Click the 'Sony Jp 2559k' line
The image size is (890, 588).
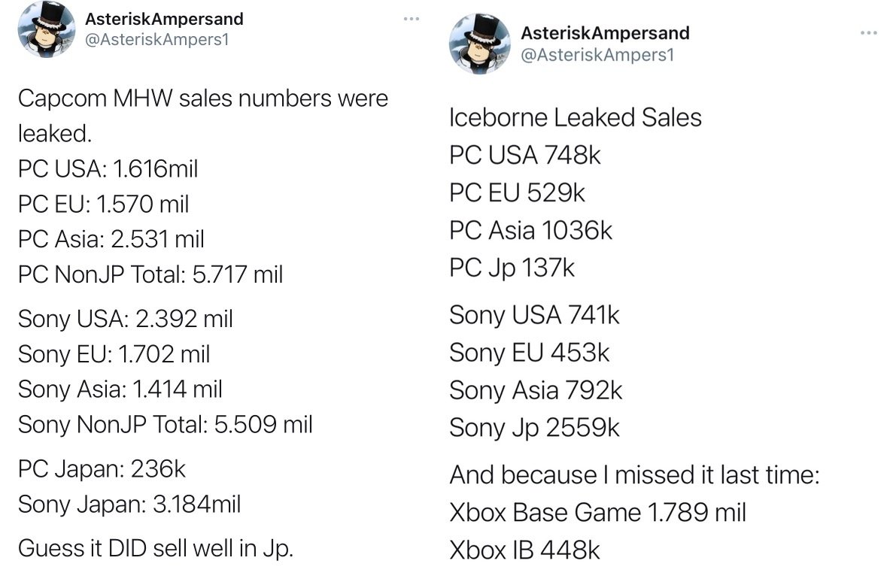tap(534, 428)
